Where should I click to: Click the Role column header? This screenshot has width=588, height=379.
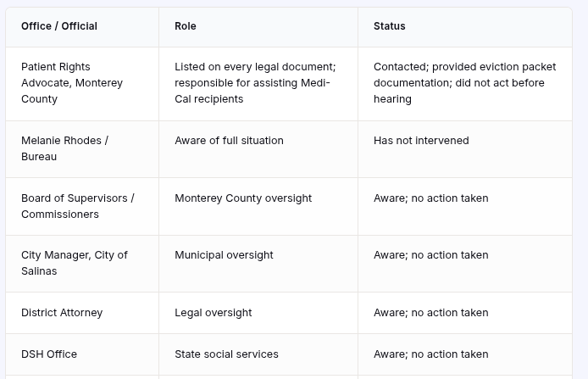[258, 26]
